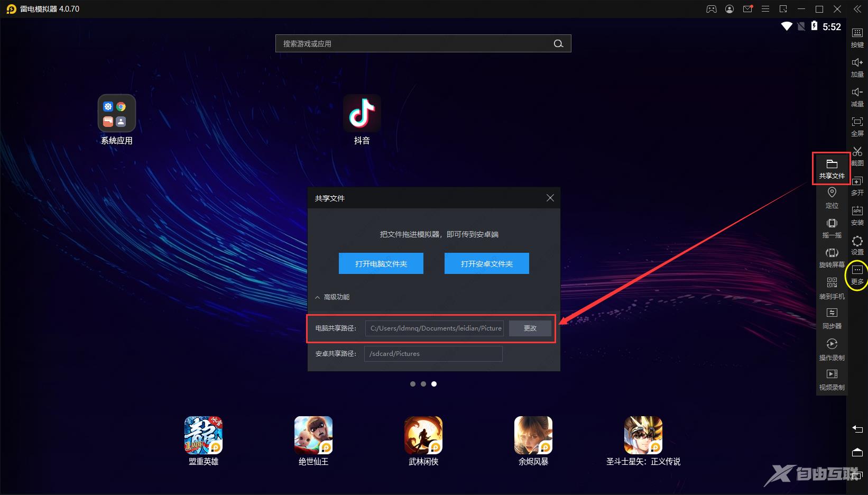Collapse the sidebar with double-chevron icon
The height and width of the screenshot is (495, 868).
[857, 9]
